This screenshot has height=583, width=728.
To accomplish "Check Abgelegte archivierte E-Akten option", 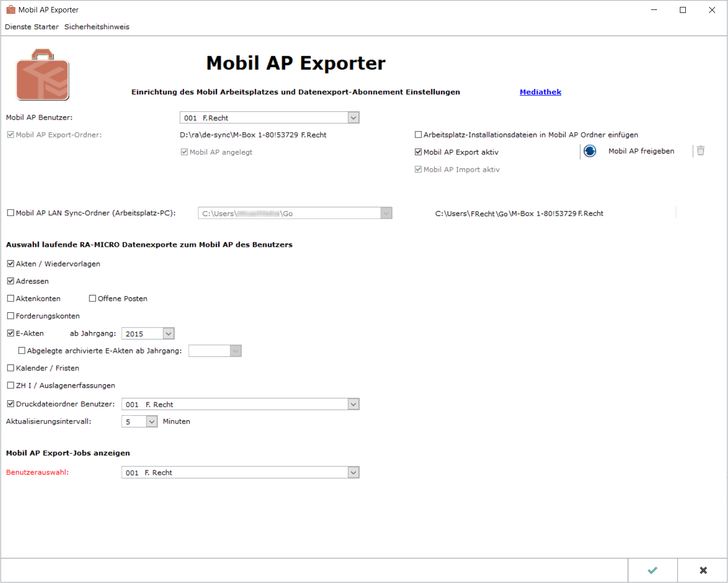I will click(22, 351).
